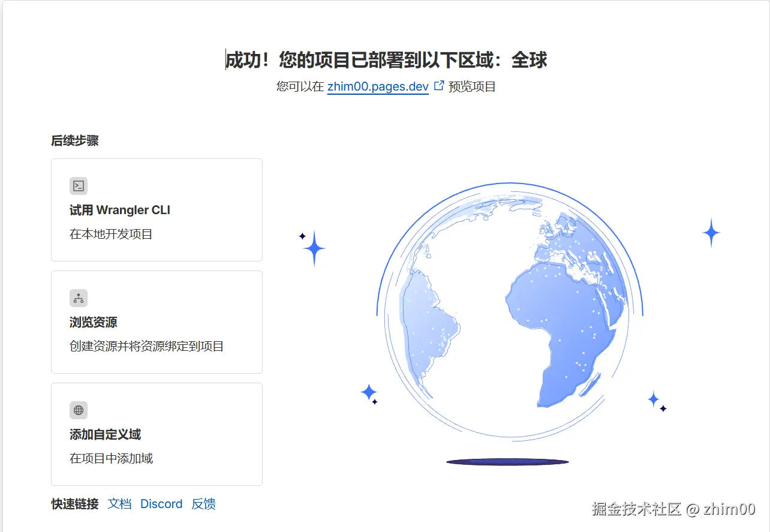Click the globe icon in 添加自定义域 card
770x532 pixels.
tap(79, 410)
